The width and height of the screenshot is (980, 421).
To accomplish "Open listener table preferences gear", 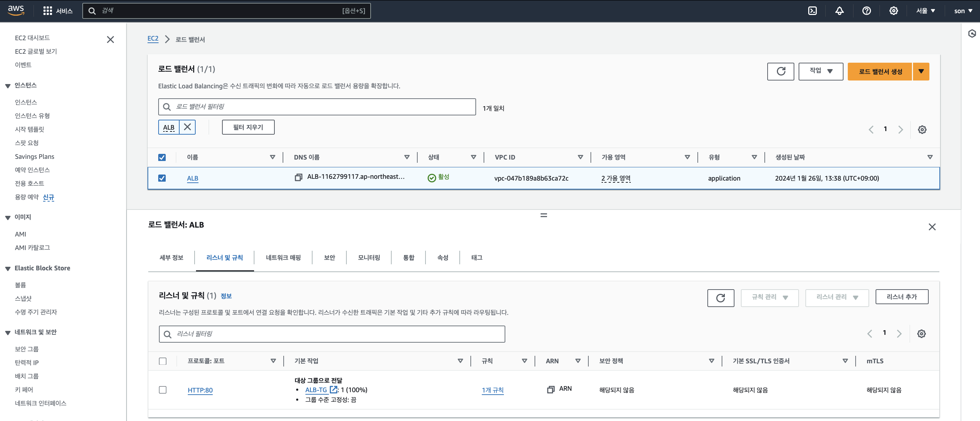I will coord(921,333).
